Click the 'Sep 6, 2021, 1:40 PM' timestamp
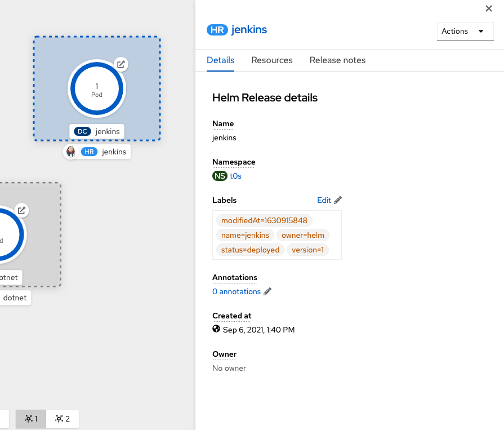This screenshot has height=430, width=504. [258, 330]
